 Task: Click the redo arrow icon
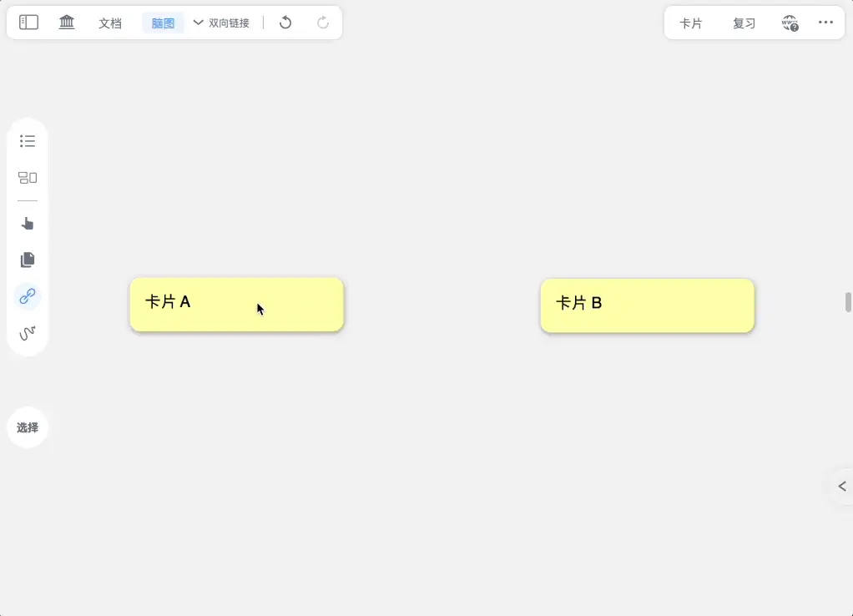coord(323,23)
